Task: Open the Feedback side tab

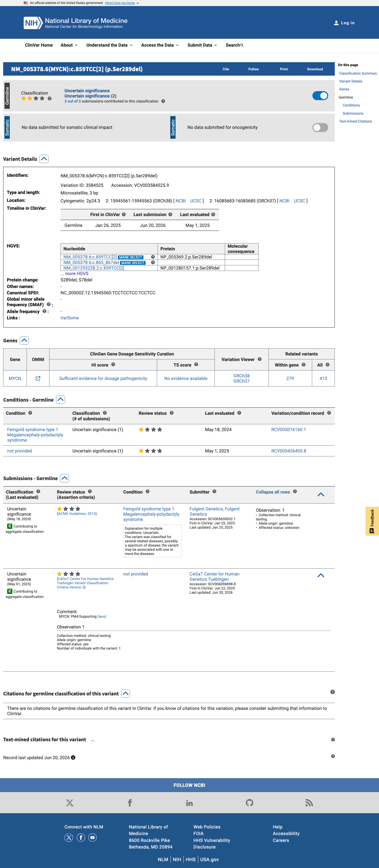Action: click(x=372, y=521)
